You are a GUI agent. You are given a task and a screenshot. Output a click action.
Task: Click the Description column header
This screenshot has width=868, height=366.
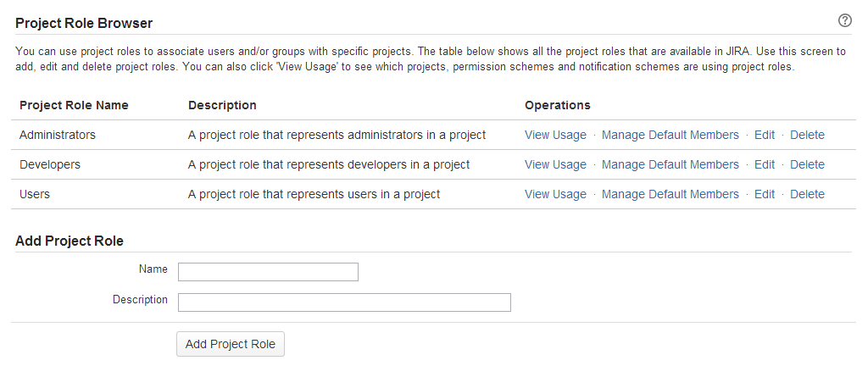click(222, 105)
